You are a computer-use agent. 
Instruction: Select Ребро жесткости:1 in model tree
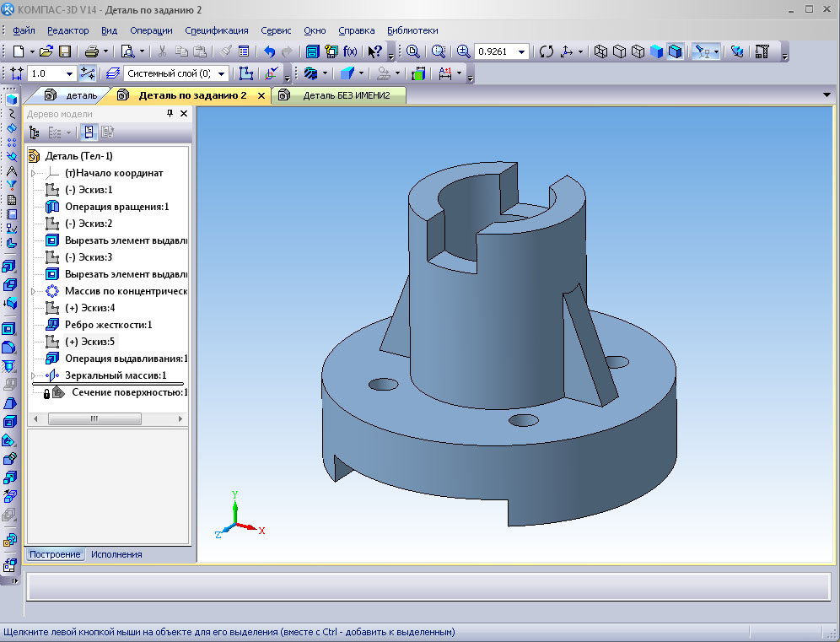(108, 325)
